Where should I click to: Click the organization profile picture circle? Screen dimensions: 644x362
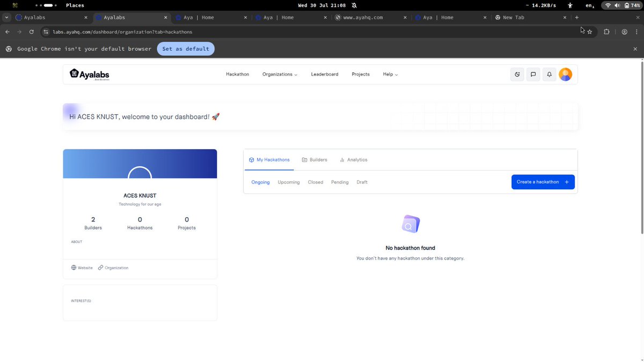[140, 173]
